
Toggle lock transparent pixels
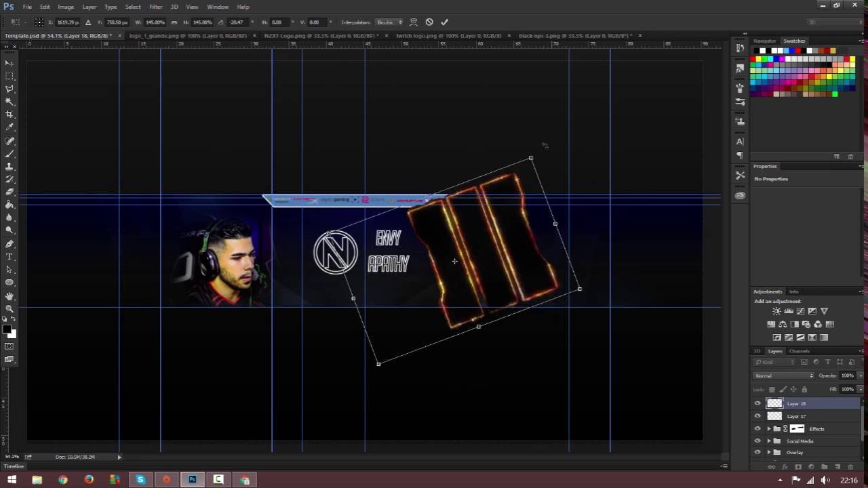[x=772, y=389]
